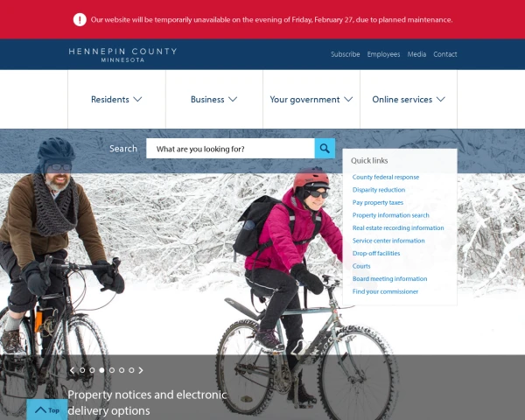Click the alert exclamation icon in red banner
This screenshot has width=525, height=420.
[80, 19]
